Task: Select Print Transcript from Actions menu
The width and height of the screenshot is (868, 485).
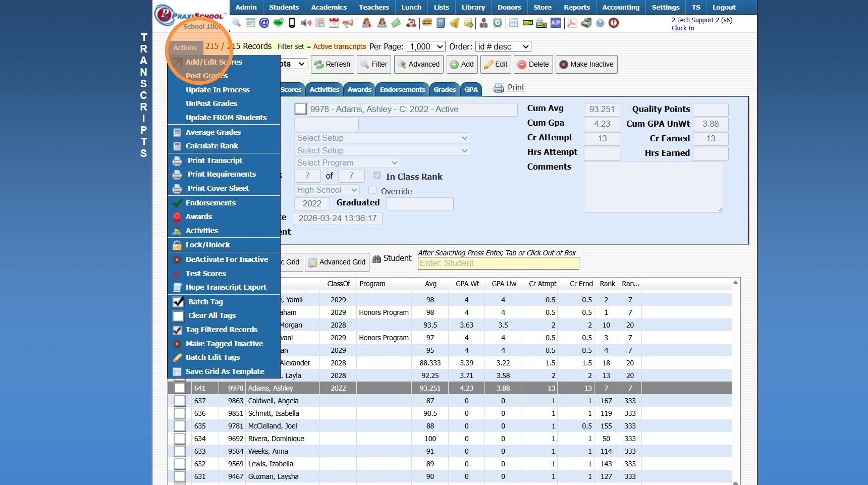Action: 215,160
